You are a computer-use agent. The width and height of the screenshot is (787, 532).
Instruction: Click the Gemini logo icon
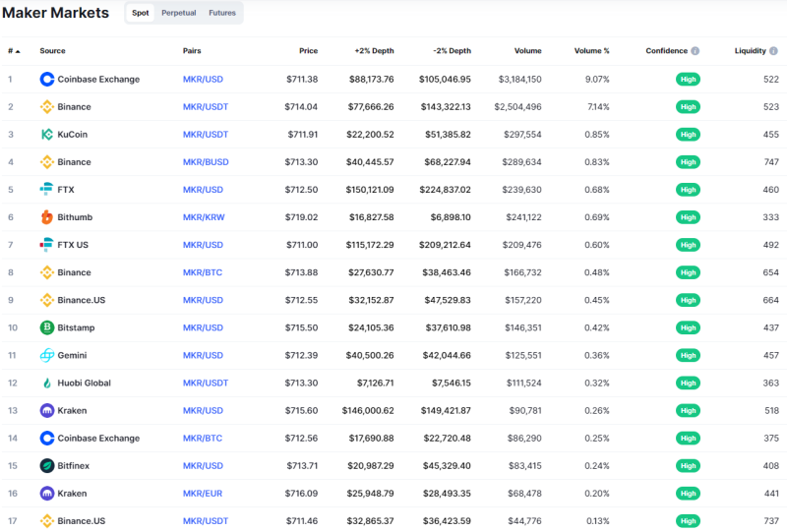46,355
